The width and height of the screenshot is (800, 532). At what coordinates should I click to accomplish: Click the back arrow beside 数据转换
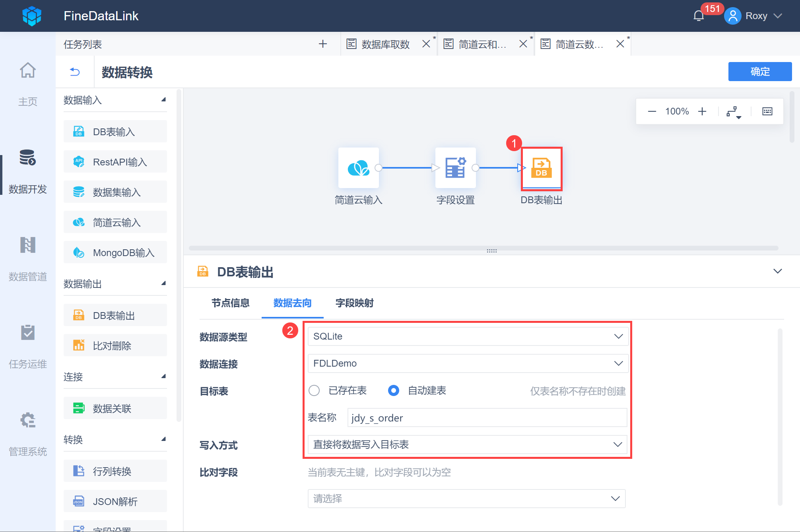75,72
